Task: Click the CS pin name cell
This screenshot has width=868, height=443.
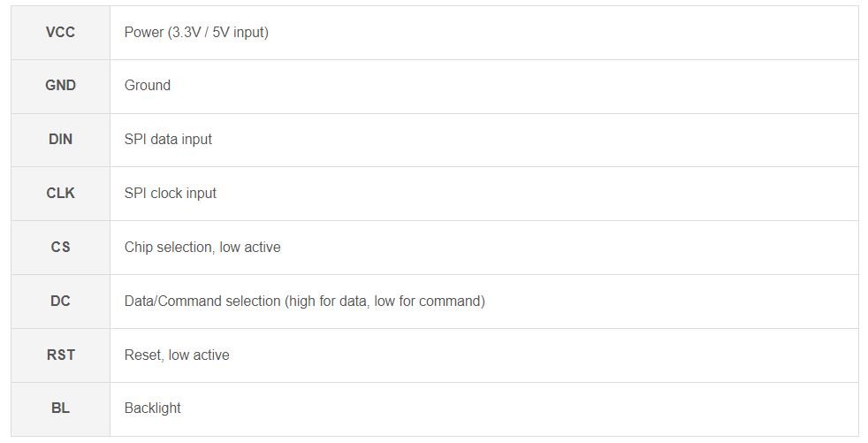Action: point(60,248)
